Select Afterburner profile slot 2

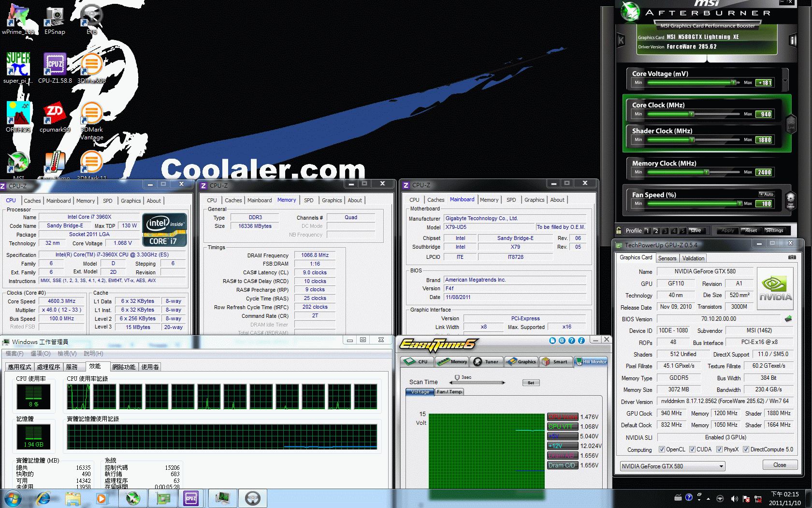click(x=656, y=231)
